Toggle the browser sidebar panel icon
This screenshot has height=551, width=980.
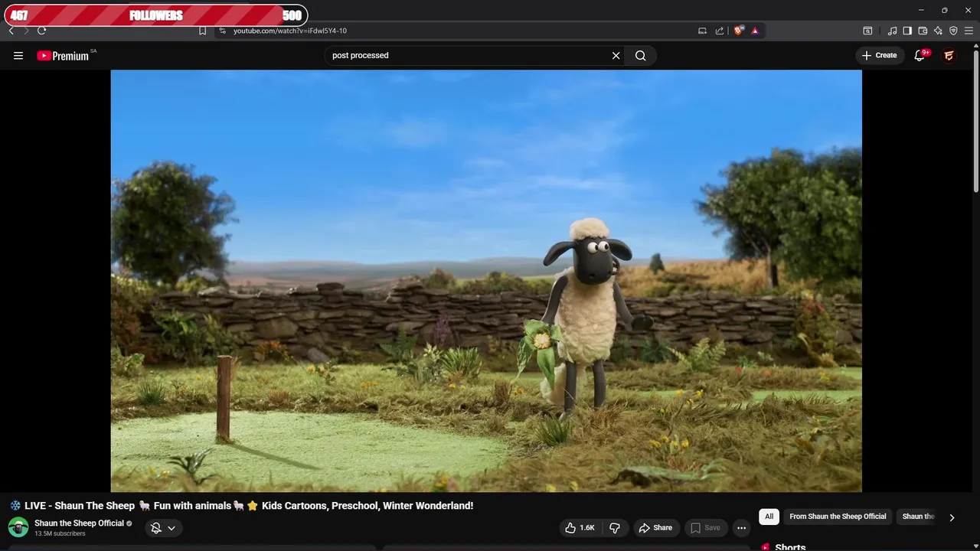pyautogui.click(x=907, y=31)
